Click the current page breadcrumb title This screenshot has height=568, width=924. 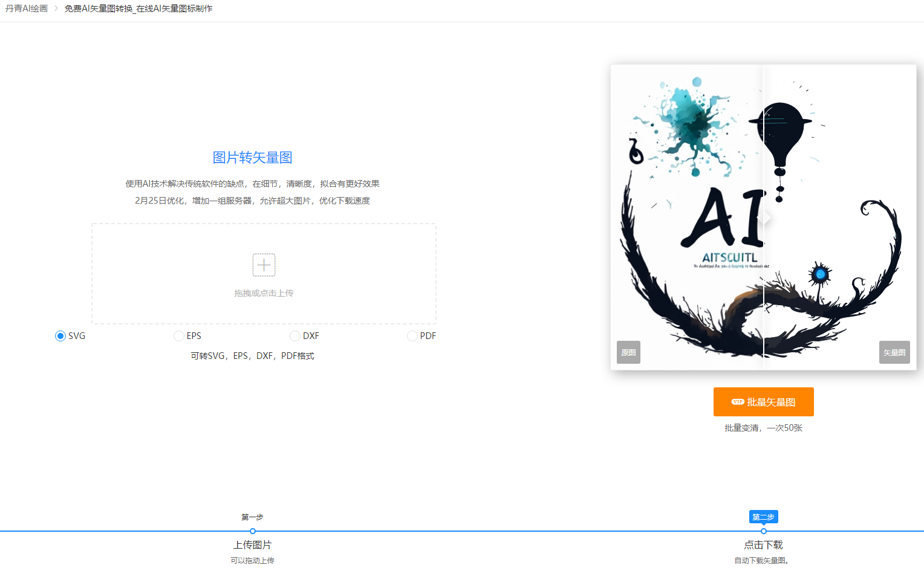pos(138,8)
